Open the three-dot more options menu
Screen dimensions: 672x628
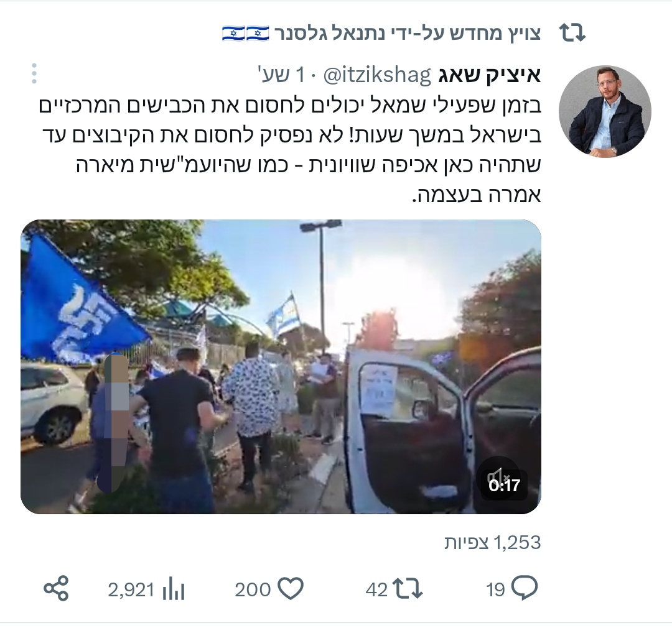tap(34, 73)
